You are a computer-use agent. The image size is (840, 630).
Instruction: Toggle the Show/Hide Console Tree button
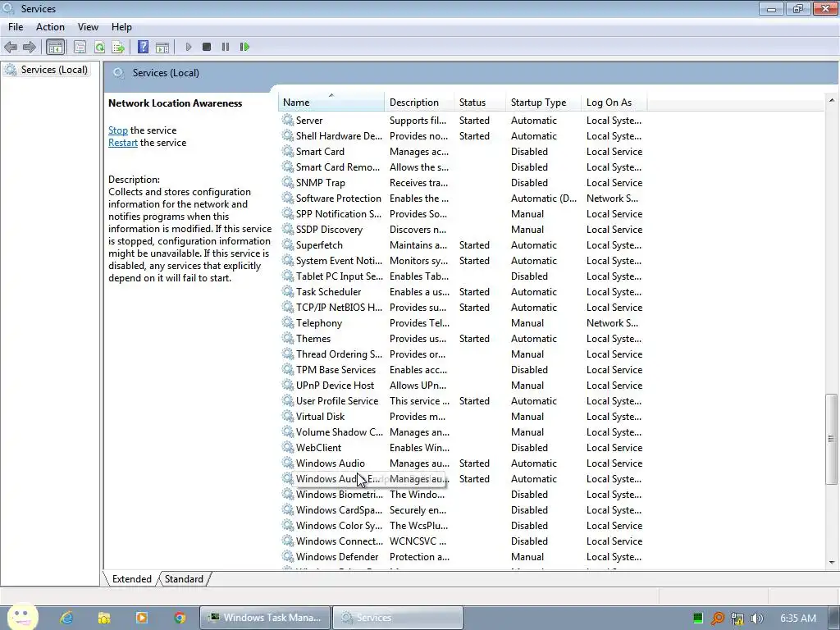pyautogui.click(x=55, y=47)
